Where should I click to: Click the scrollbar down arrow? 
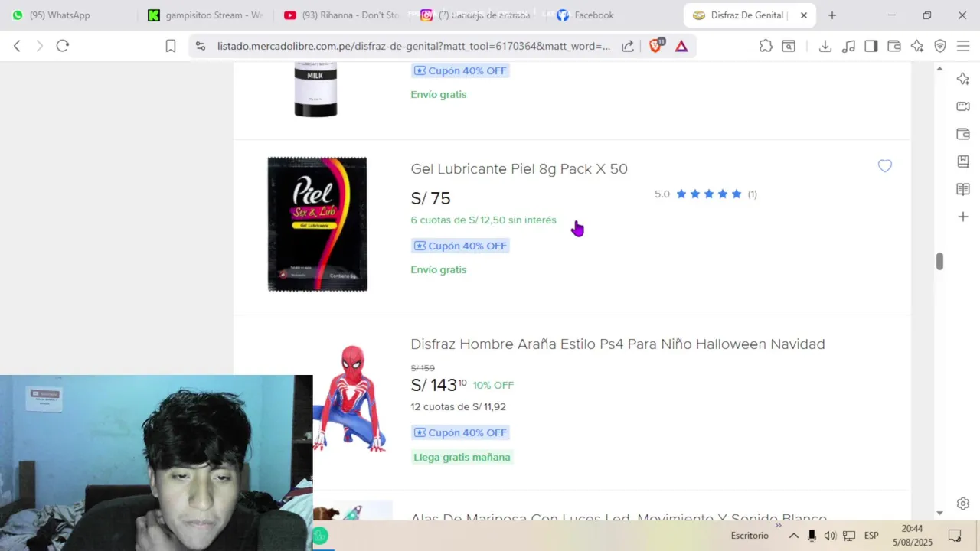tap(939, 513)
